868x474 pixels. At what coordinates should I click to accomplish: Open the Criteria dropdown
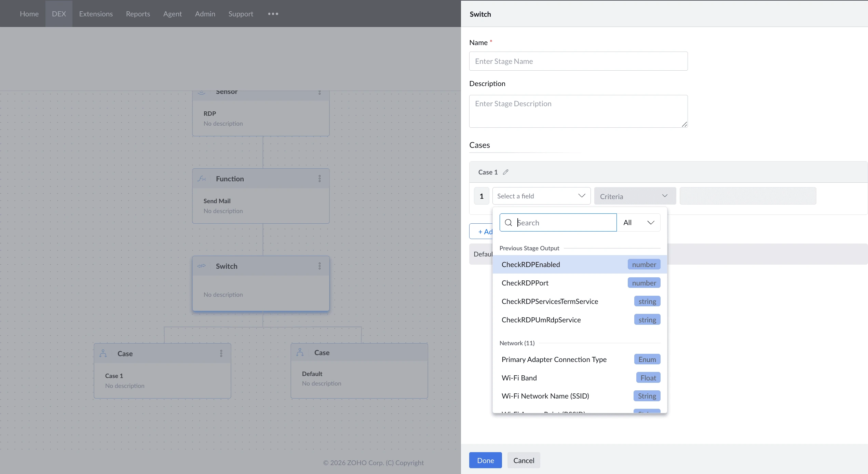pos(635,196)
